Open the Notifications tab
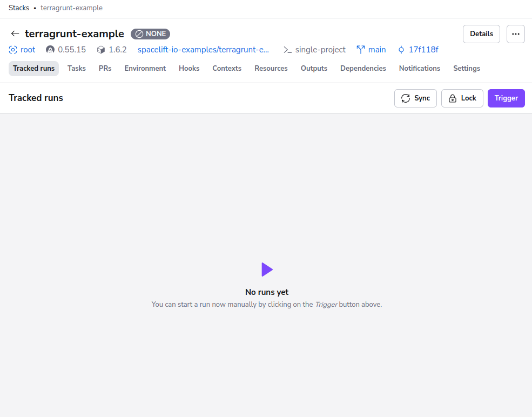 click(x=419, y=68)
